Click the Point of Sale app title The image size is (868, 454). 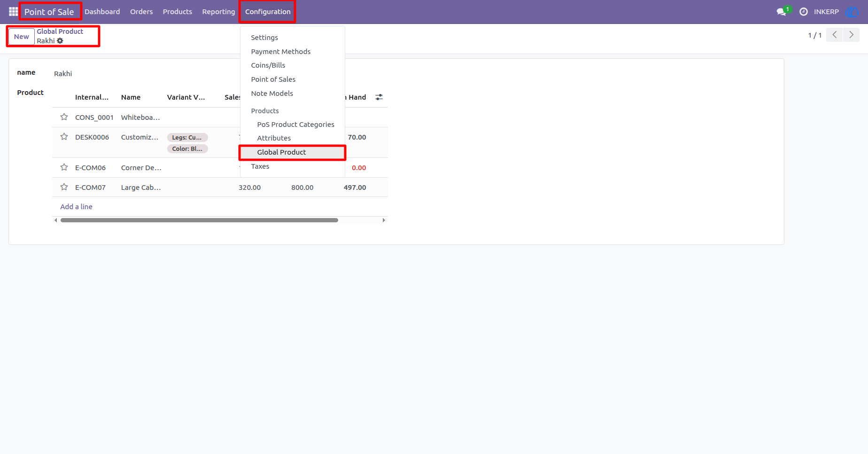49,12
